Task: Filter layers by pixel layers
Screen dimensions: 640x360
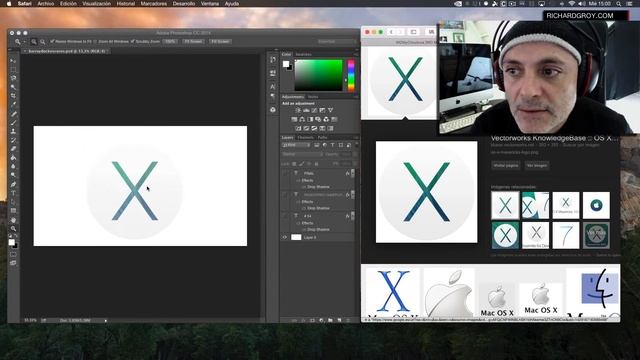Action: point(316,145)
